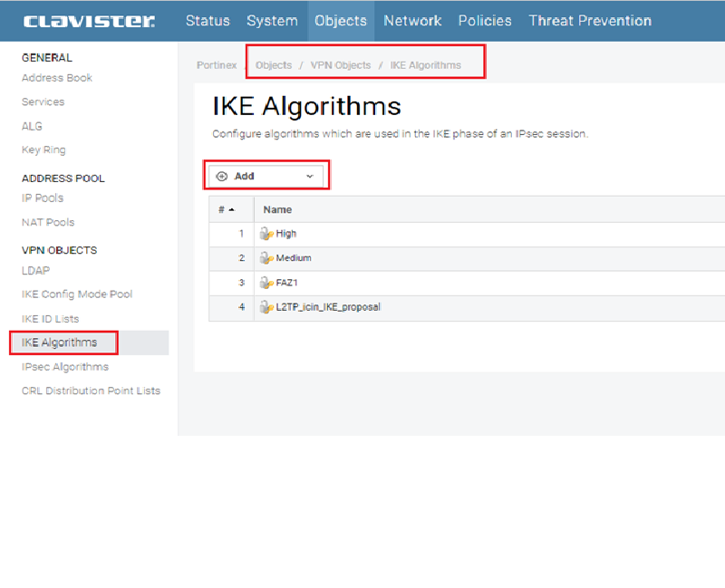Click the L2TP_icin_IKE_proposal row icon
725x588 pixels.
click(x=267, y=307)
